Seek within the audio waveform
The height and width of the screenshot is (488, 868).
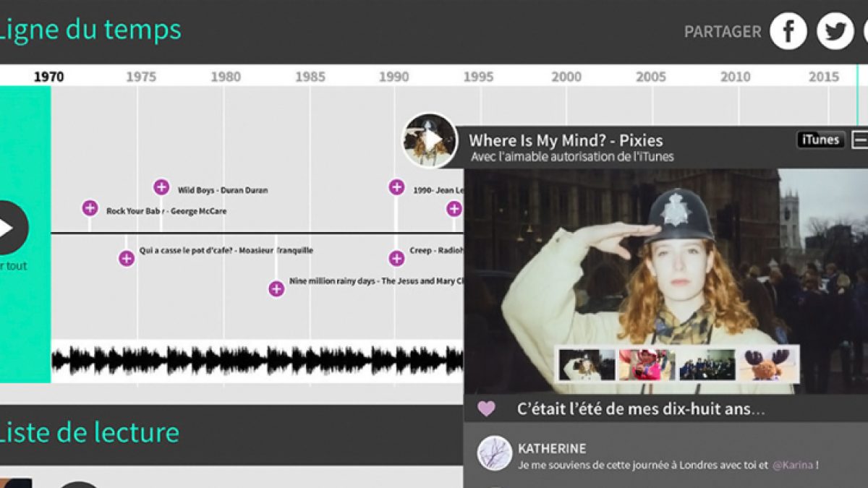[257, 359]
